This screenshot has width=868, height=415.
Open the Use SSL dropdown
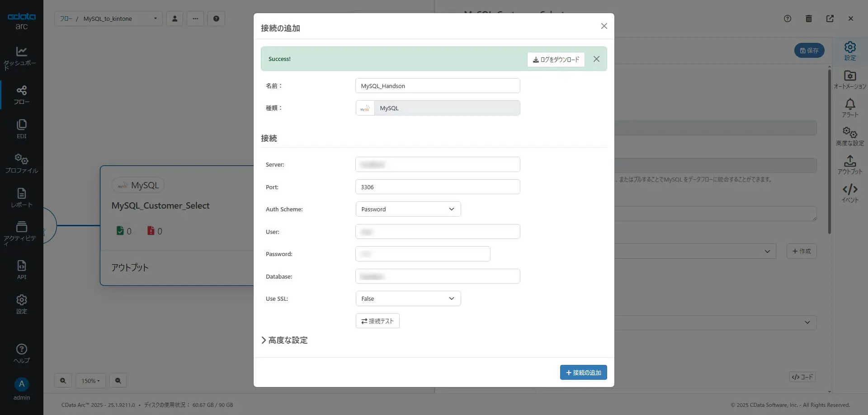[x=408, y=298]
